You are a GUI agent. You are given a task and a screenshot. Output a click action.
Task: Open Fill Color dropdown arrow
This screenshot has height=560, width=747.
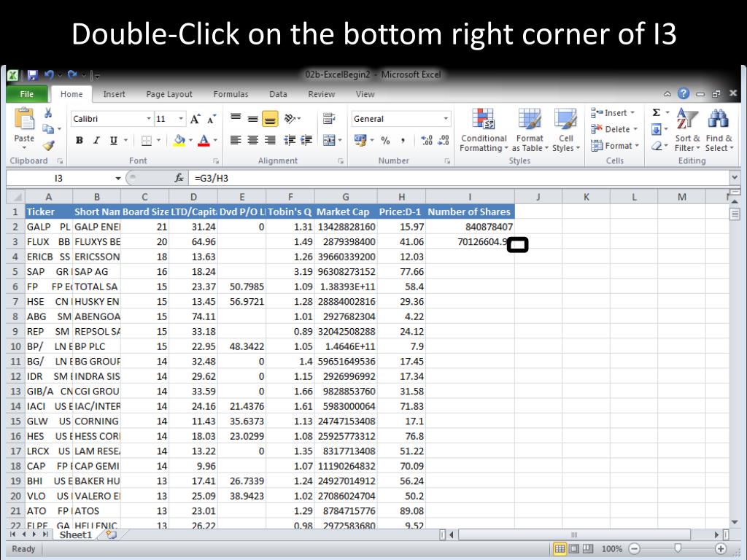pos(190,141)
